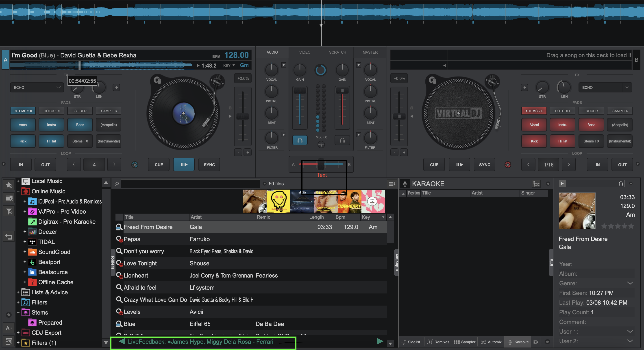Screen dimensions: 644x350
Task: Click deck B SYNC button
Action: coord(485,165)
